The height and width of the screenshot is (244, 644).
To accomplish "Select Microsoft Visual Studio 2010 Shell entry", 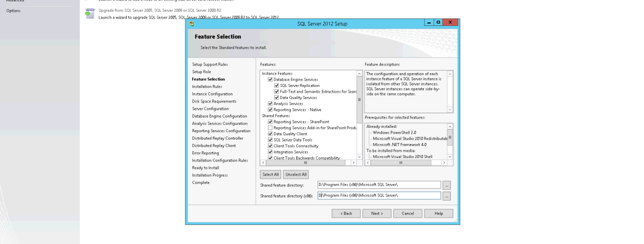I will (x=402, y=157).
